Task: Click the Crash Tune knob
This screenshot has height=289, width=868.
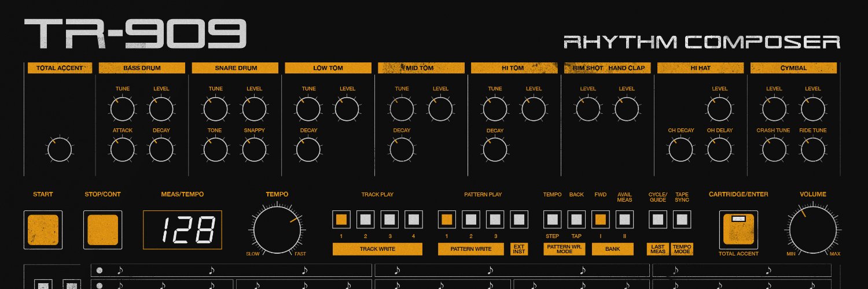Action: point(774,150)
